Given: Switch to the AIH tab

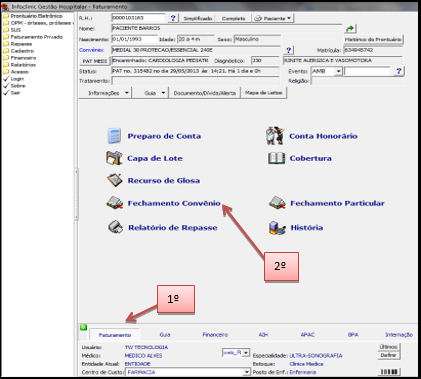Looking at the screenshot, I should (x=263, y=335).
